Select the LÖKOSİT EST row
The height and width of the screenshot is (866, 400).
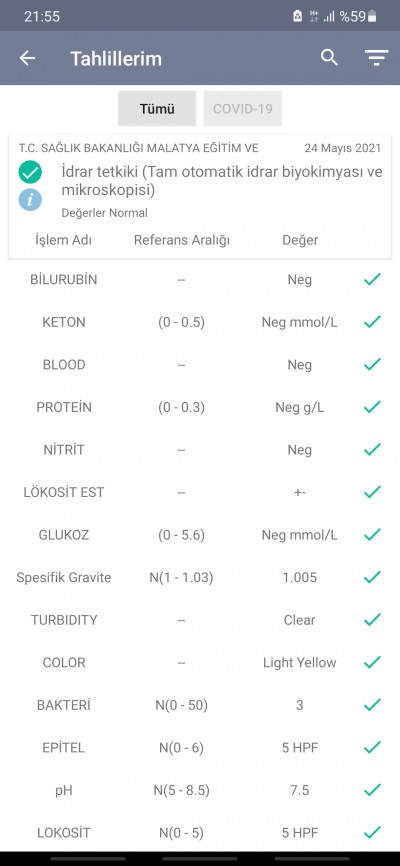click(200, 492)
